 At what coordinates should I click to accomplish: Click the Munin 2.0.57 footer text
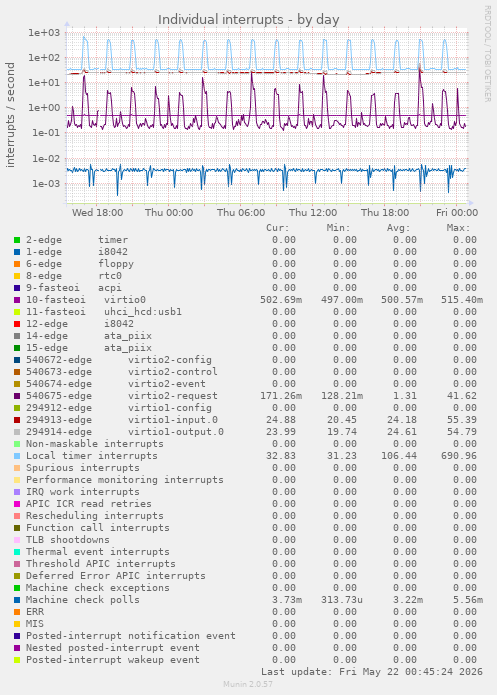[x=248, y=684]
